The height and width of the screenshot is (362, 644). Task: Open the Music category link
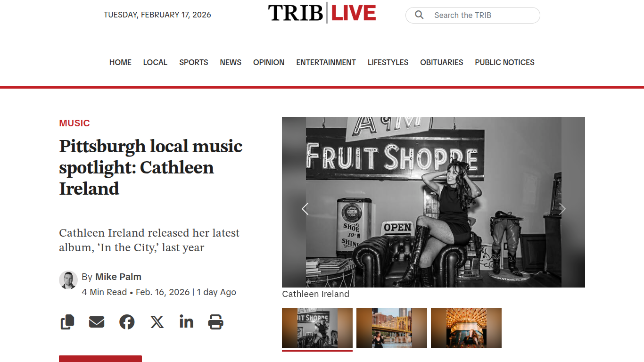pos(74,123)
